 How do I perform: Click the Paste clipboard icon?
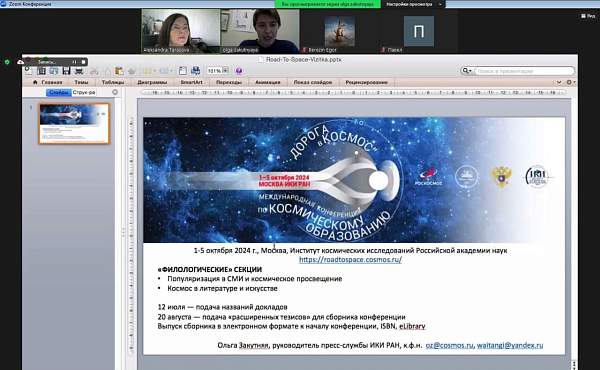pos(119,71)
